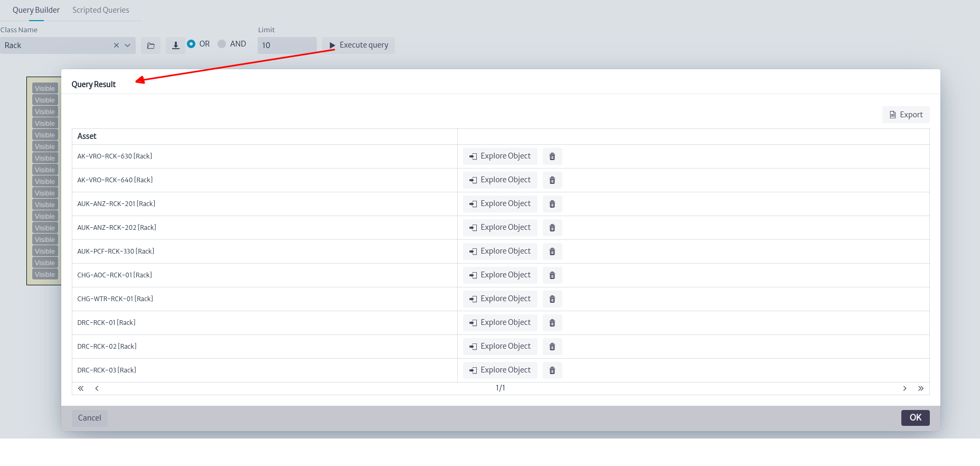This screenshot has height=466, width=980.
Task: Explore Object for AUK-ANZ-RCK-201
Action: (500, 204)
